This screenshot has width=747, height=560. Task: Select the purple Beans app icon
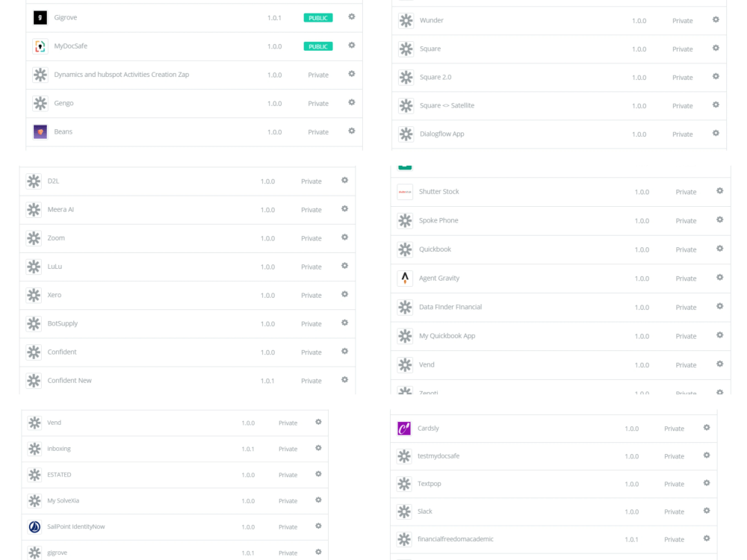point(40,131)
